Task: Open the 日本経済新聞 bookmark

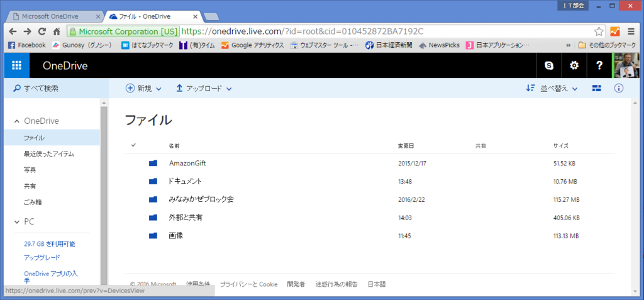Action: click(389, 45)
